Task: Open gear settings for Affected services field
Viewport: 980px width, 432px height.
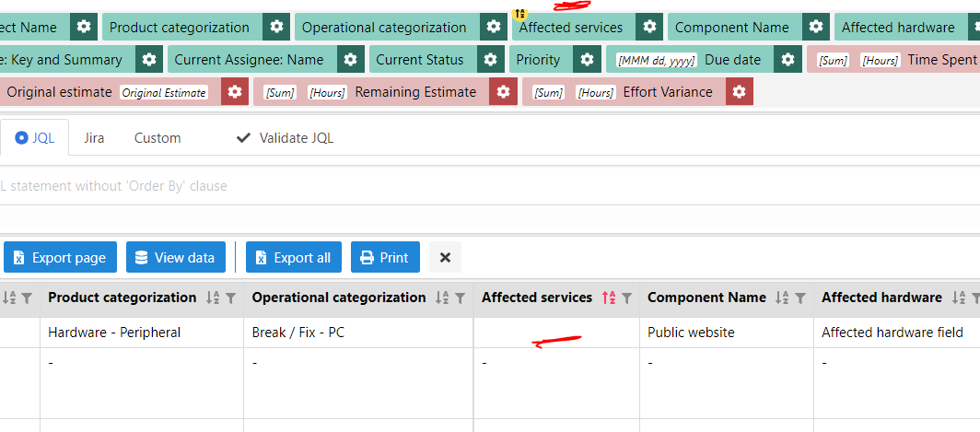Action: 649,27
